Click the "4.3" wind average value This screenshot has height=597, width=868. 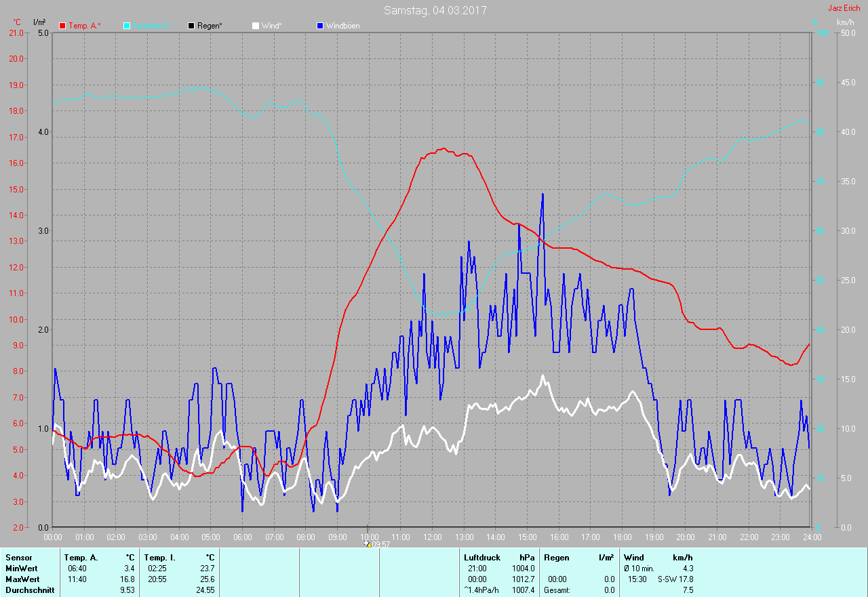688,569
